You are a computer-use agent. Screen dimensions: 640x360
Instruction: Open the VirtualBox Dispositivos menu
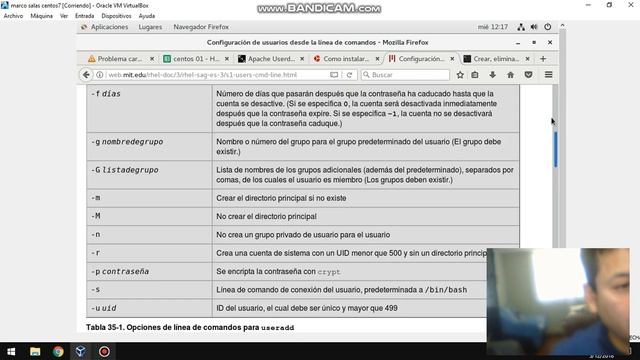tap(116, 16)
